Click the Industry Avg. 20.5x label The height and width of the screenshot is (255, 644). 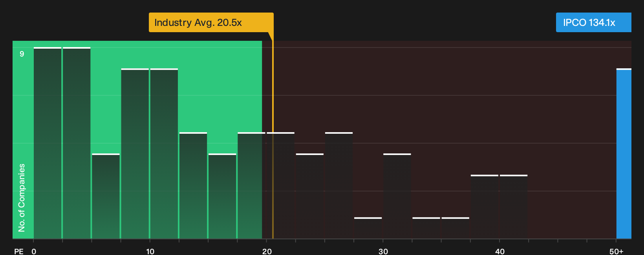click(x=211, y=22)
